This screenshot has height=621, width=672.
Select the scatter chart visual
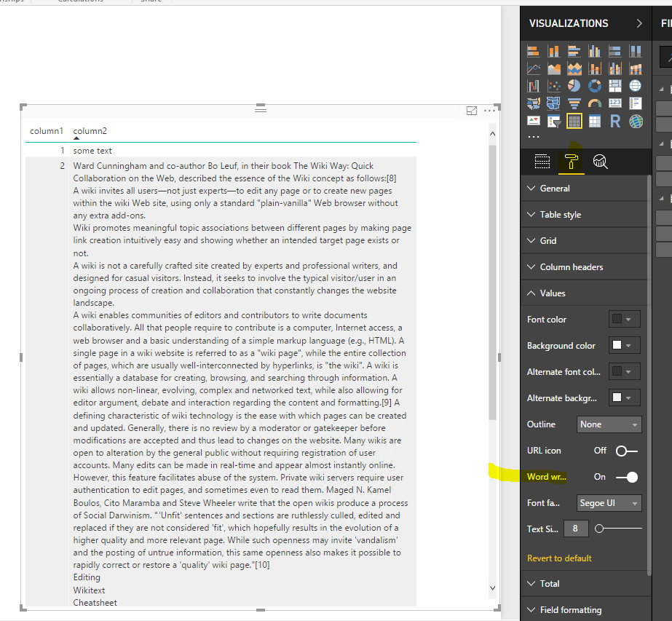click(554, 86)
